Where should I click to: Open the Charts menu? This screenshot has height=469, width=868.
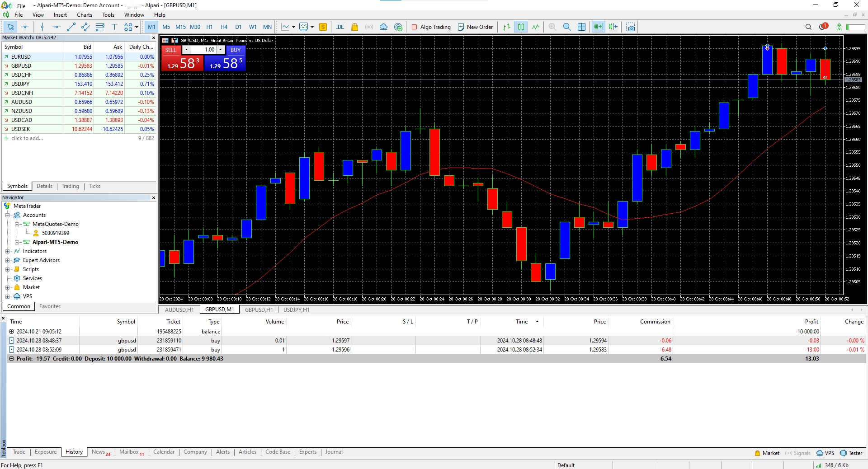coord(85,15)
